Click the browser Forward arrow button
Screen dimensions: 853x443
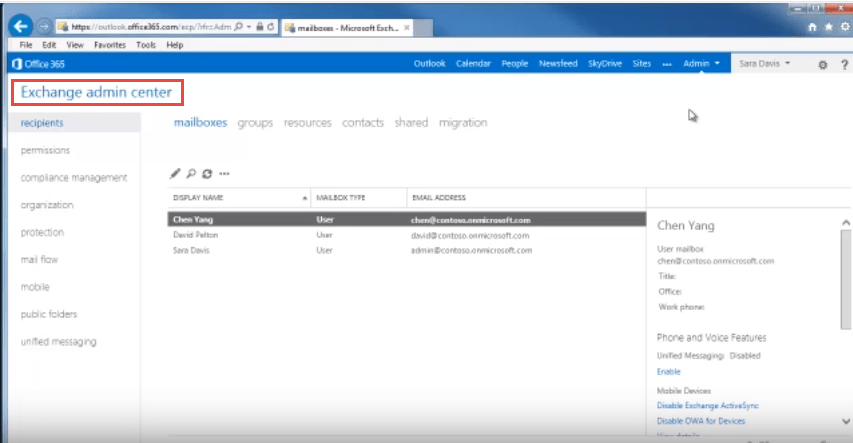tap(44, 26)
